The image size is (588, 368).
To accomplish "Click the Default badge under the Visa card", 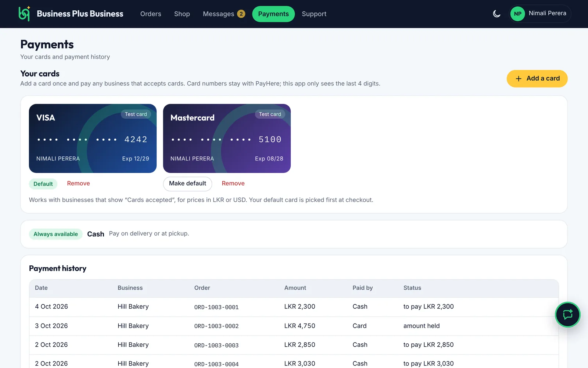I will pyautogui.click(x=43, y=184).
